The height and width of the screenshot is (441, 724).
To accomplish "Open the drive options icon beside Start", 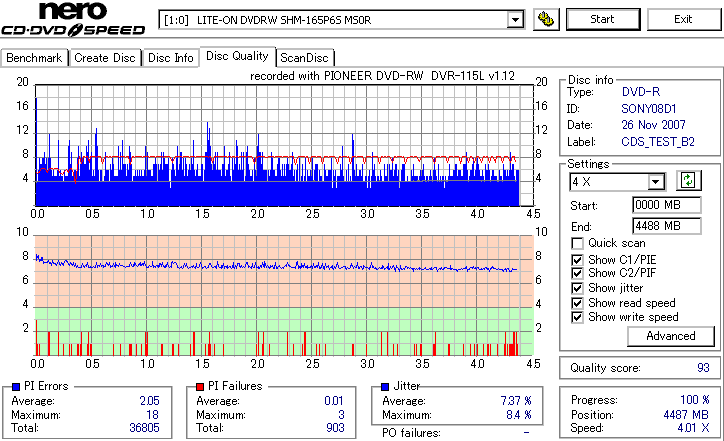I will click(546, 19).
